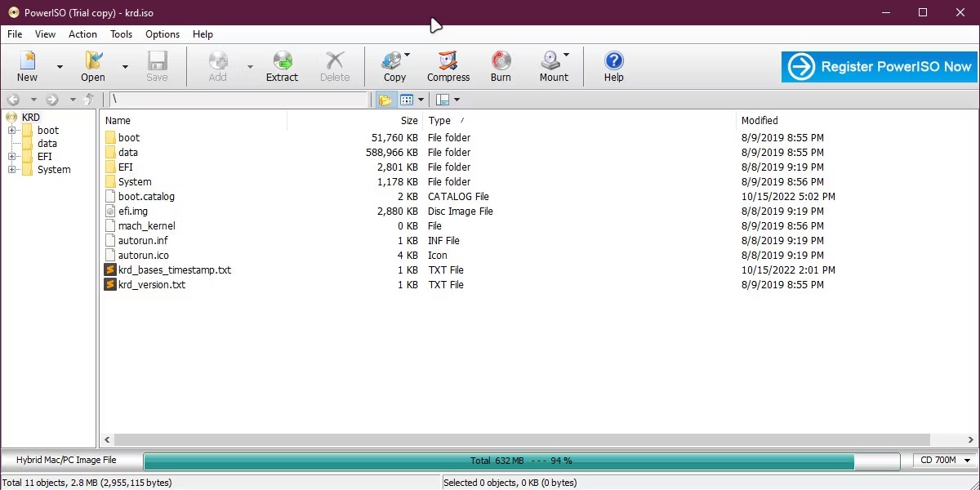Open the view mode dropdown arrow

click(x=421, y=100)
